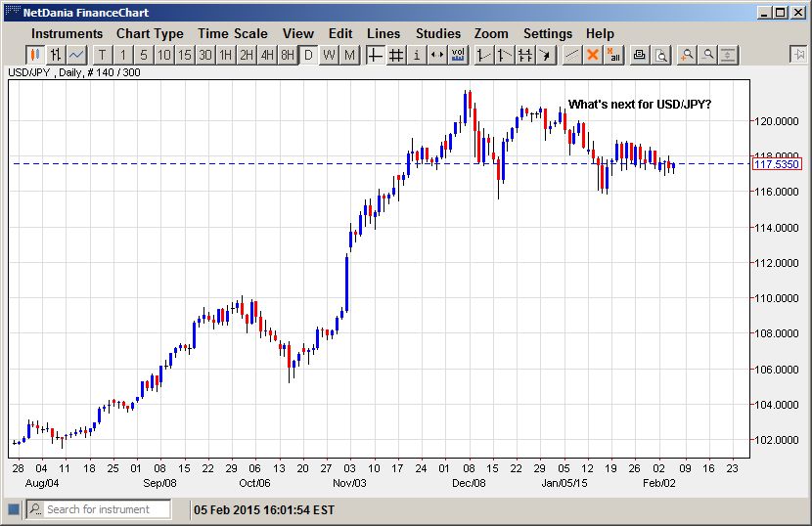Open the Chart Type menu

tap(150, 33)
